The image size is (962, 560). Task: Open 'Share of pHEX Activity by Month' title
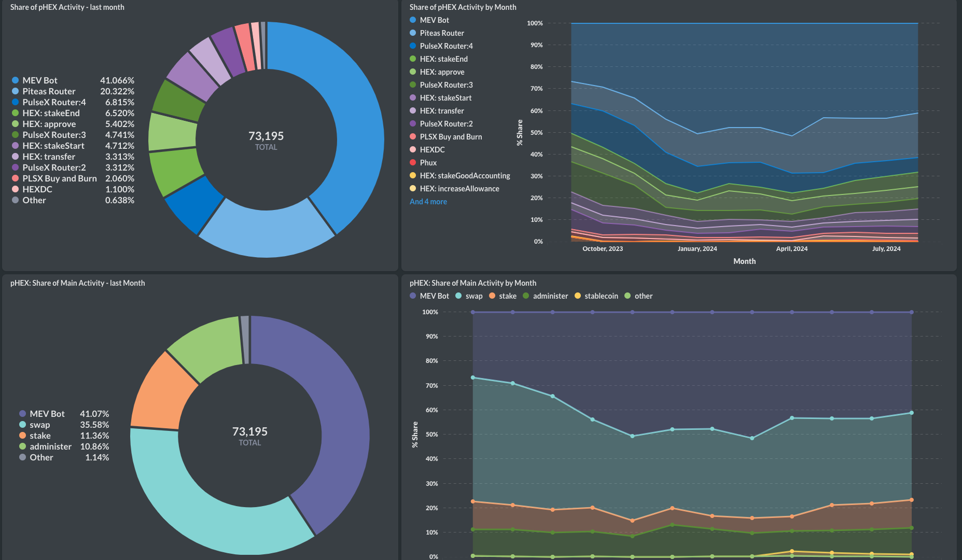point(463,7)
